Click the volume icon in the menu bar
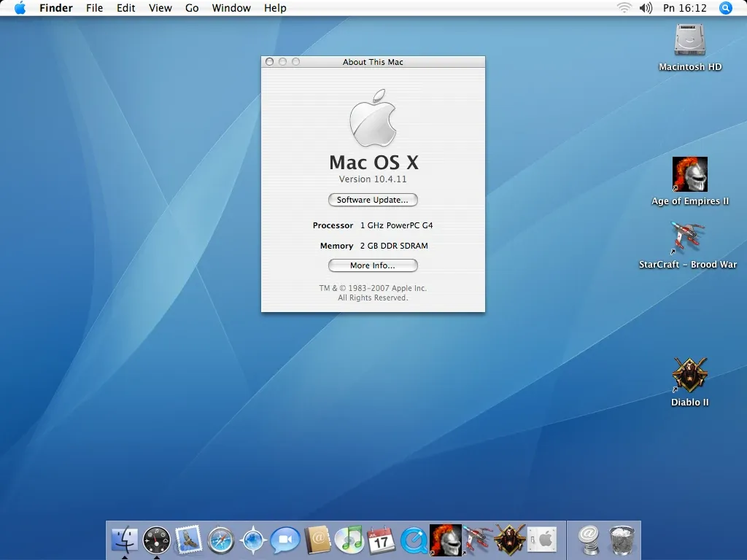Viewport: 747px width, 560px height. pos(646,8)
